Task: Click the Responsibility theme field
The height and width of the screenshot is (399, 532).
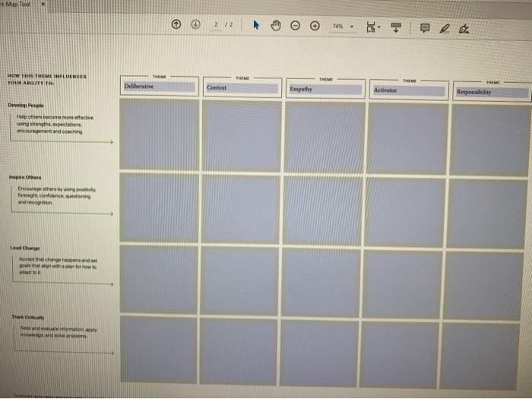Action: click(492, 92)
